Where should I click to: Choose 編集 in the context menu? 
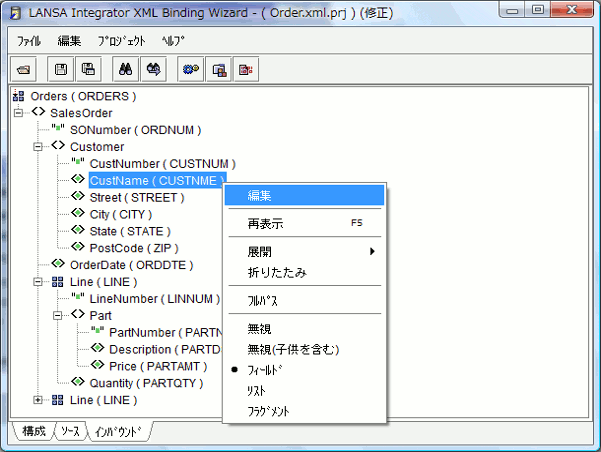tap(305, 196)
